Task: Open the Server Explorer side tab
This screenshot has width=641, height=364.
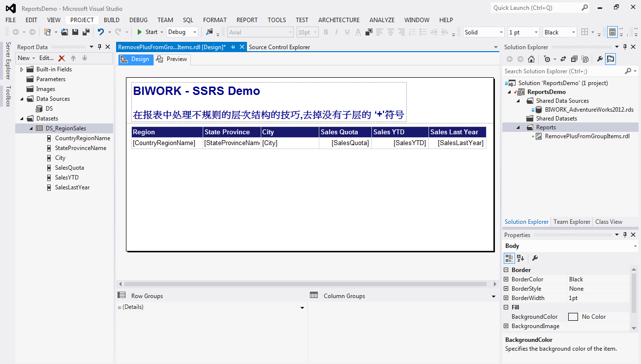Action: pyautogui.click(x=7, y=61)
